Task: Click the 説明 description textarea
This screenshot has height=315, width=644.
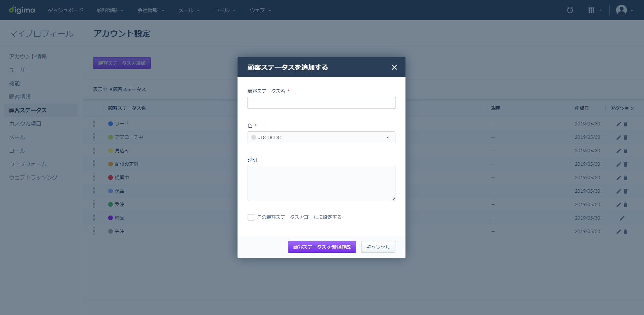Action: click(321, 183)
